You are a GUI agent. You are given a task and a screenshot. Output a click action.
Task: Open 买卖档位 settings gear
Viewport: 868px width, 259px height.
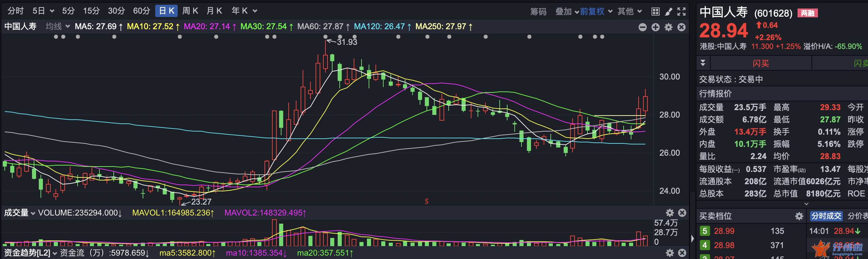click(799, 216)
